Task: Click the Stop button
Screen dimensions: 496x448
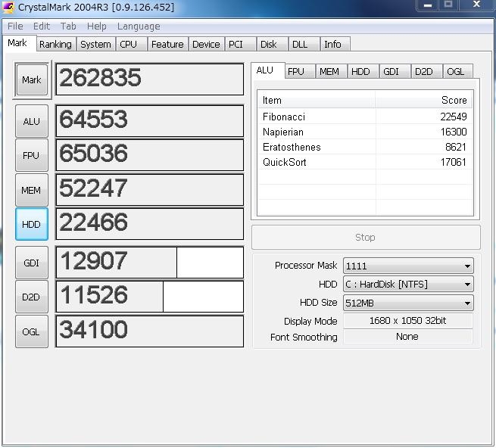Action: tap(366, 237)
